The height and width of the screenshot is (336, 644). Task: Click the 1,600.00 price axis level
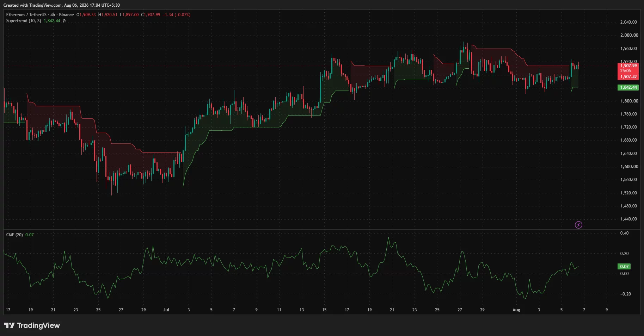click(x=629, y=167)
